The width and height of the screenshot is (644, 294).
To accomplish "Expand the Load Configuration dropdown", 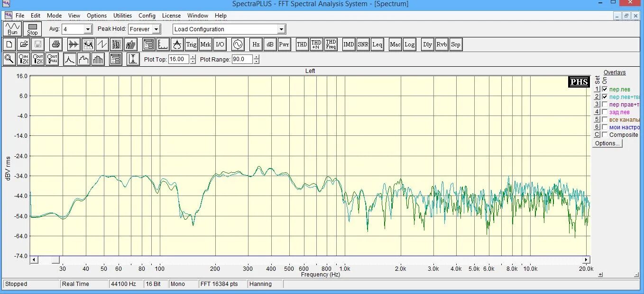I will click(281, 29).
